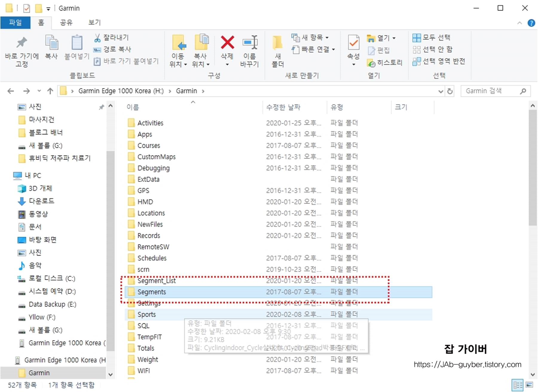Cut selection with 잘라내기
Image resolution: width=538 pixels, height=392 pixels.
111,38
